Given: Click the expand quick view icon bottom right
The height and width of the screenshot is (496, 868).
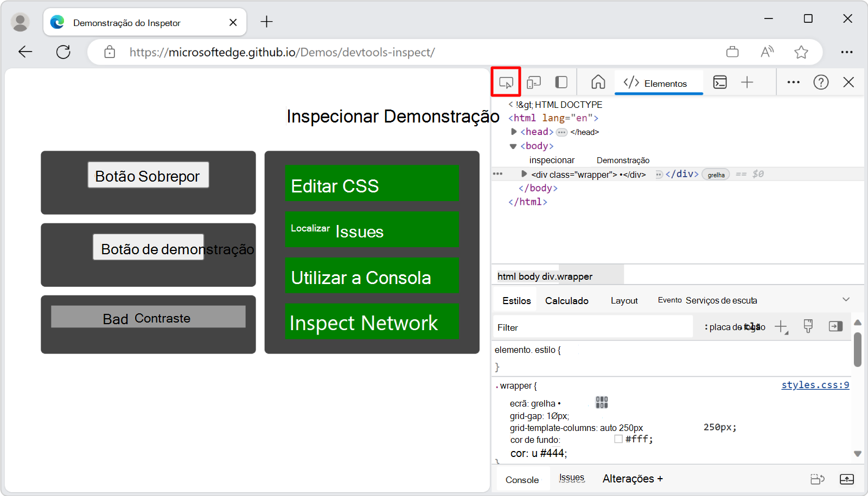Looking at the screenshot, I should [847, 479].
